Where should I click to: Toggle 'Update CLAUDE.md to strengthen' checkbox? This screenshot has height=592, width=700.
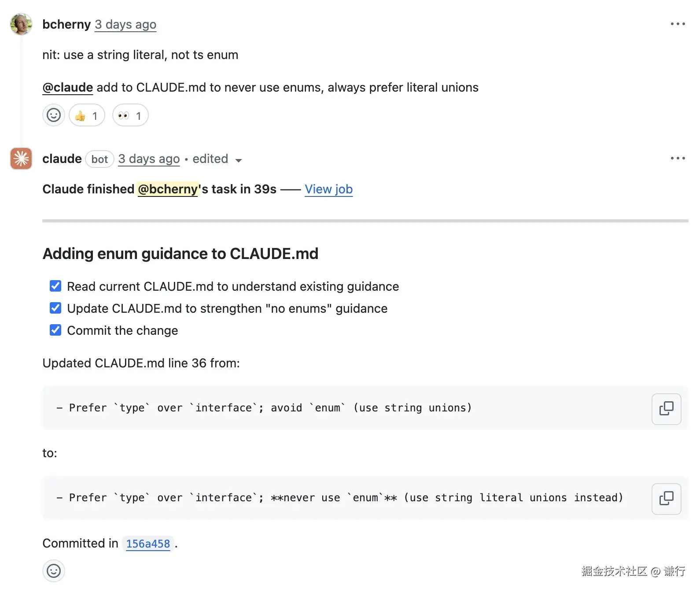point(55,308)
